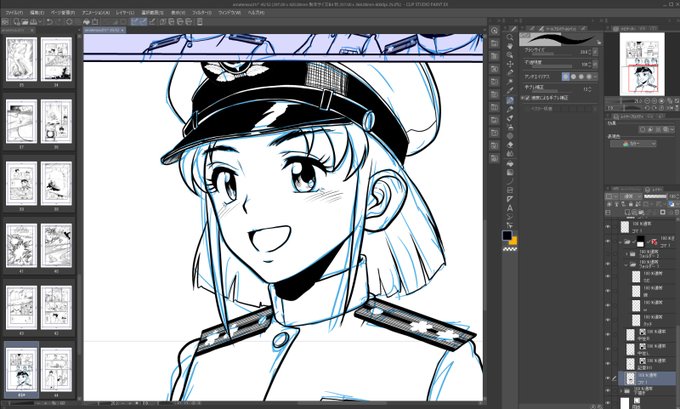Viewport: 680px width, 409px height.
Task: Toggle Snap to Grid in the command bar
Action: pyautogui.click(x=152, y=22)
